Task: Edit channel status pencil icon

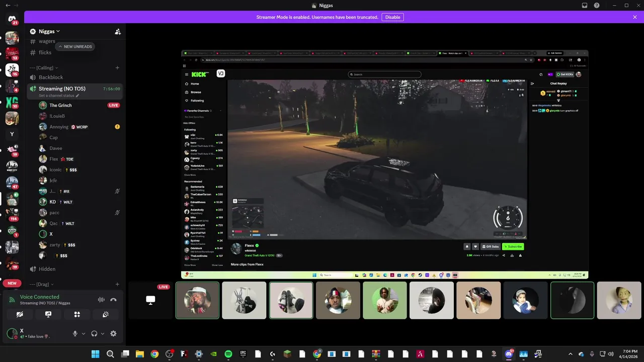Action: [77, 96]
